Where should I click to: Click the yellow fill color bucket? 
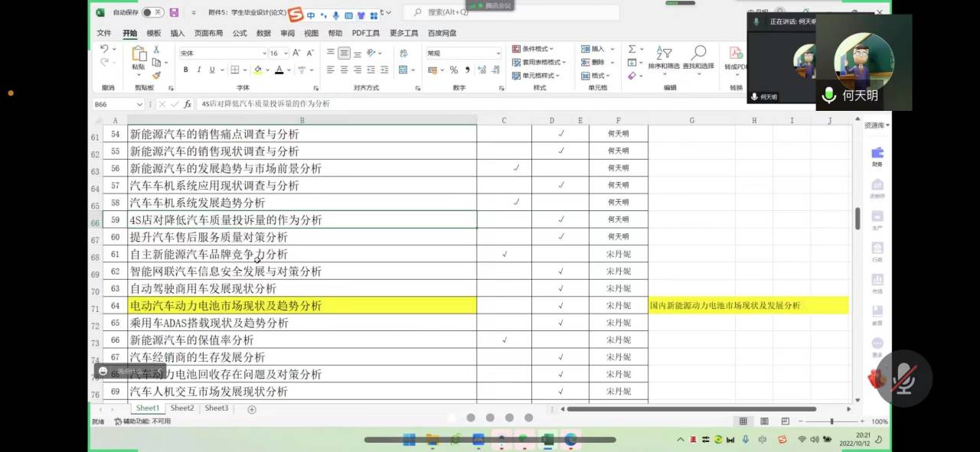(258, 70)
